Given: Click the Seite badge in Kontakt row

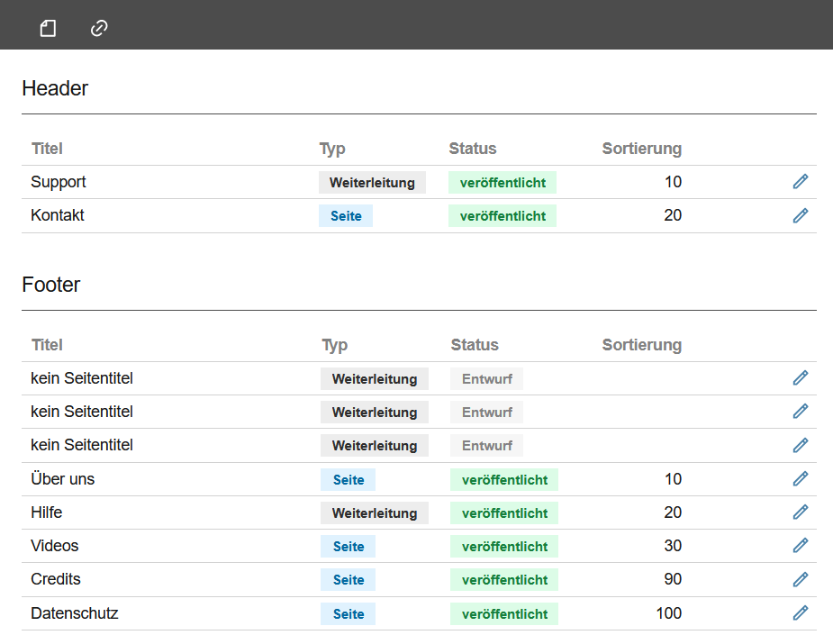Looking at the screenshot, I should (346, 216).
